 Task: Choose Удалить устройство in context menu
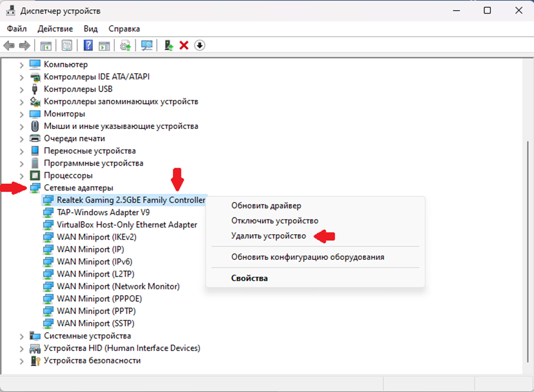[x=269, y=236]
